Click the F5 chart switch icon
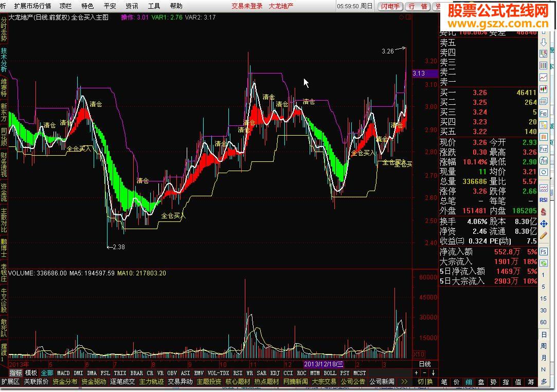 544,252
